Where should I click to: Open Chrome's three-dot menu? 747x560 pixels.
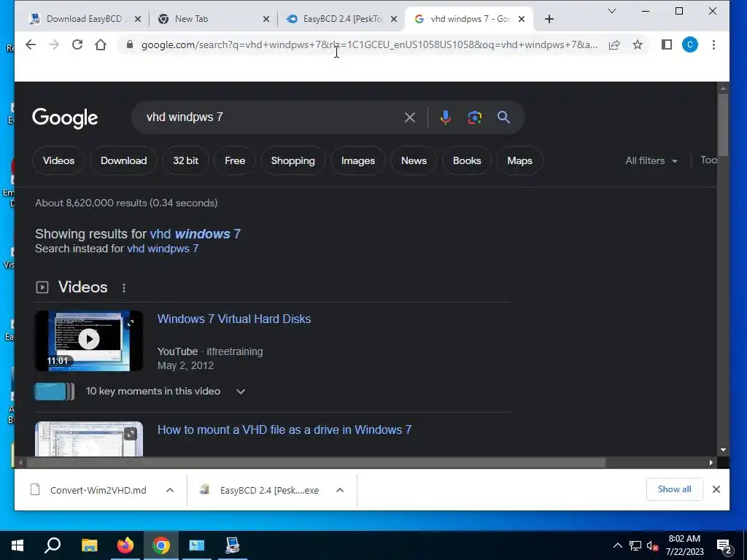[713, 44]
